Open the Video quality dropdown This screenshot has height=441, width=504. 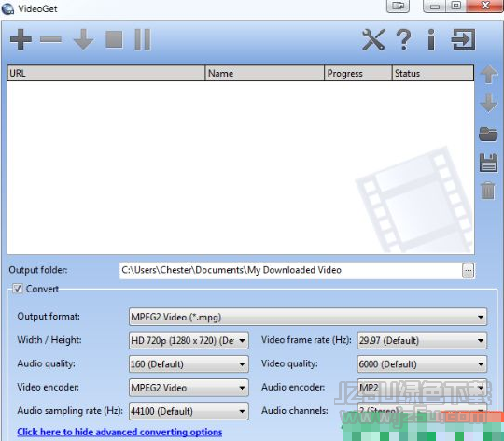(x=422, y=363)
